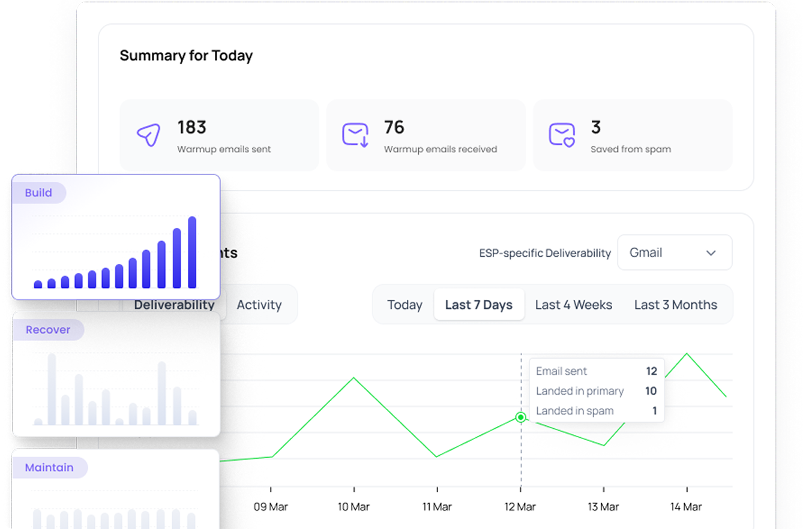812x529 pixels.
Task: Click the Build bar chart thumbnail
Action: (x=115, y=253)
